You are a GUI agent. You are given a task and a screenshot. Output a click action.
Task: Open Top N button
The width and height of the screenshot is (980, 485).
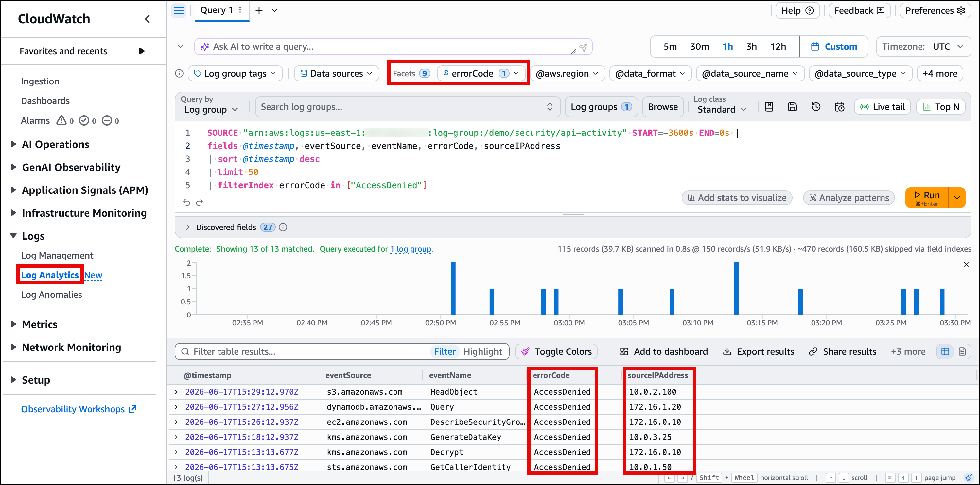940,107
